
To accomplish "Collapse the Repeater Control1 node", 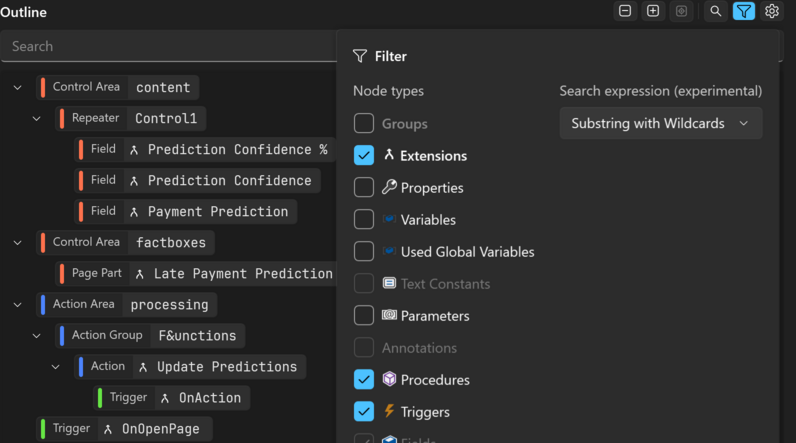I will (x=37, y=119).
